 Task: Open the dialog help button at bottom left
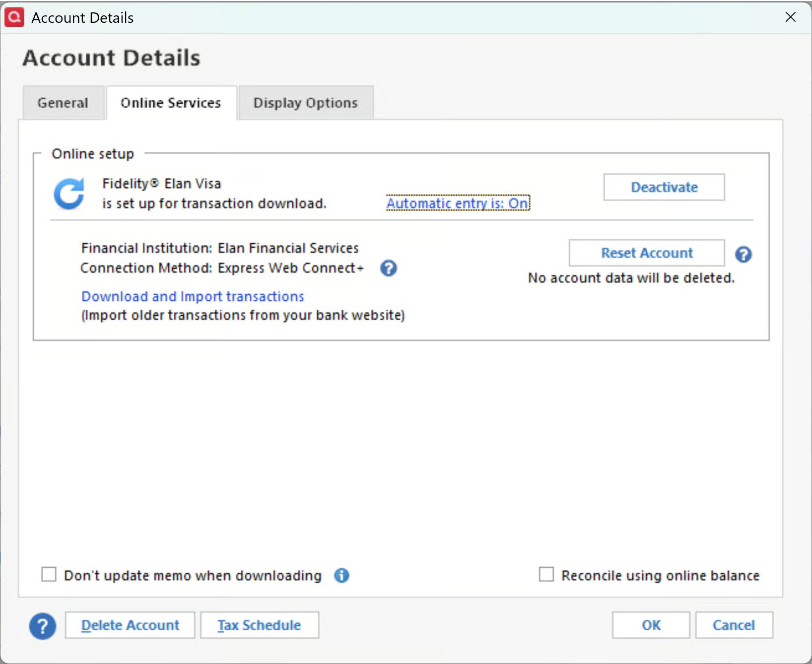click(43, 626)
